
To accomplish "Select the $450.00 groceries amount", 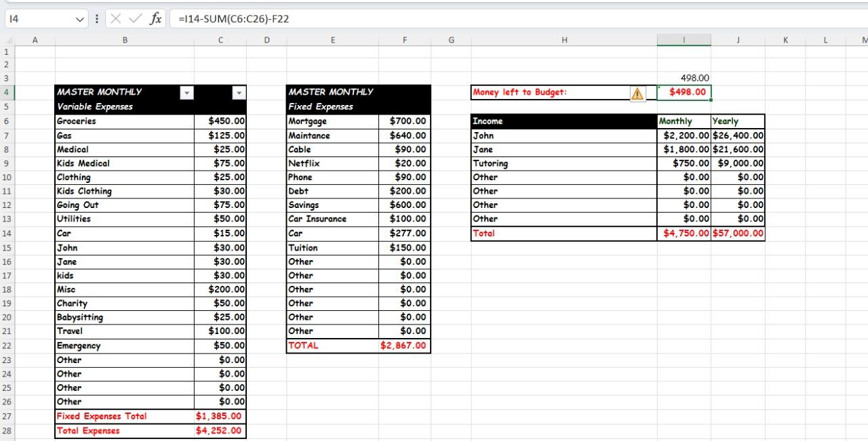I will [220, 121].
